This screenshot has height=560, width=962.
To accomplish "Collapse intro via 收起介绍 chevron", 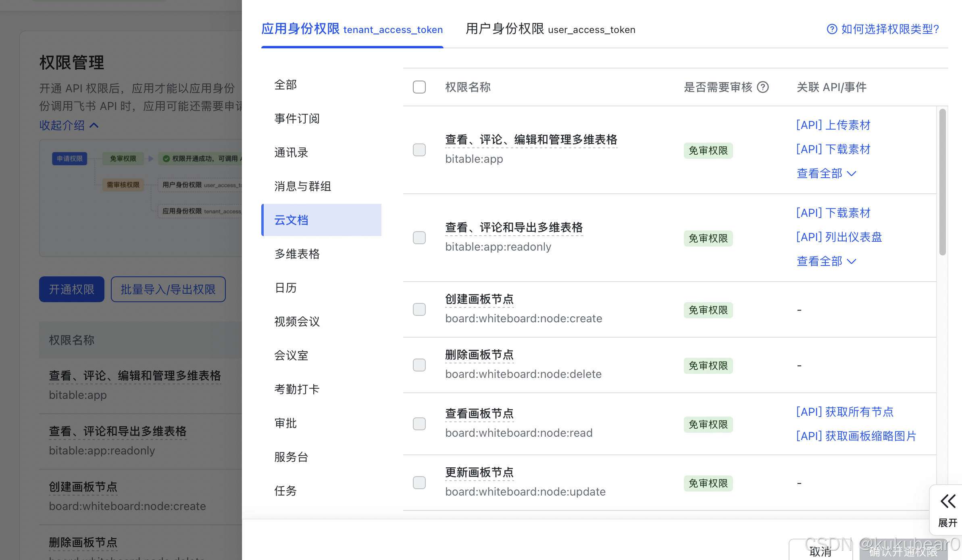I will pyautogui.click(x=94, y=125).
